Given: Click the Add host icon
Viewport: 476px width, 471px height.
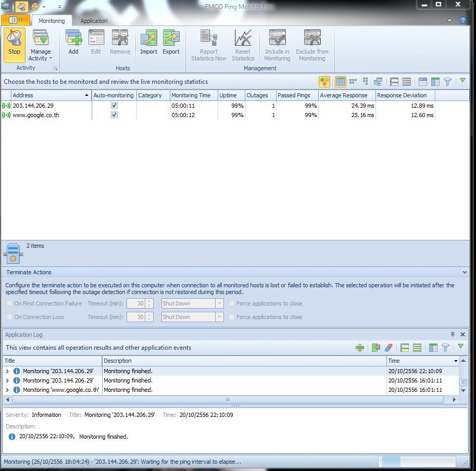Looking at the screenshot, I should tap(73, 42).
